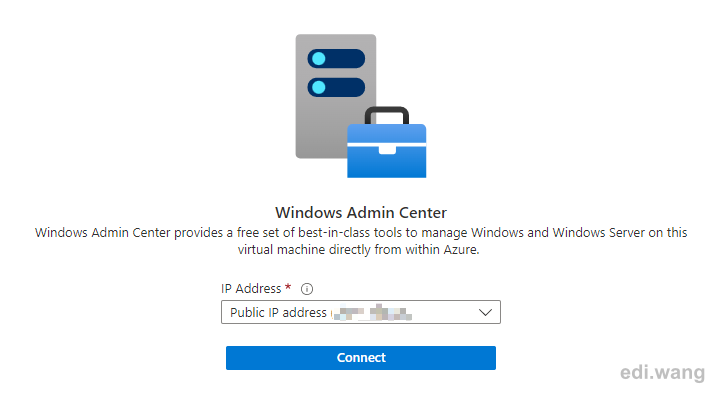Viewport: 720px width, 397px height.
Task: Click the Connect button
Action: tap(360, 358)
